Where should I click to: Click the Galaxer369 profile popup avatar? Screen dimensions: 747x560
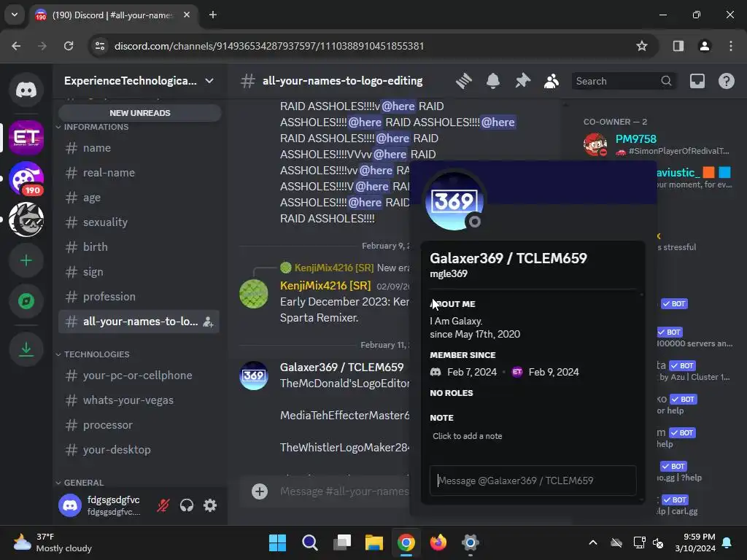click(454, 201)
